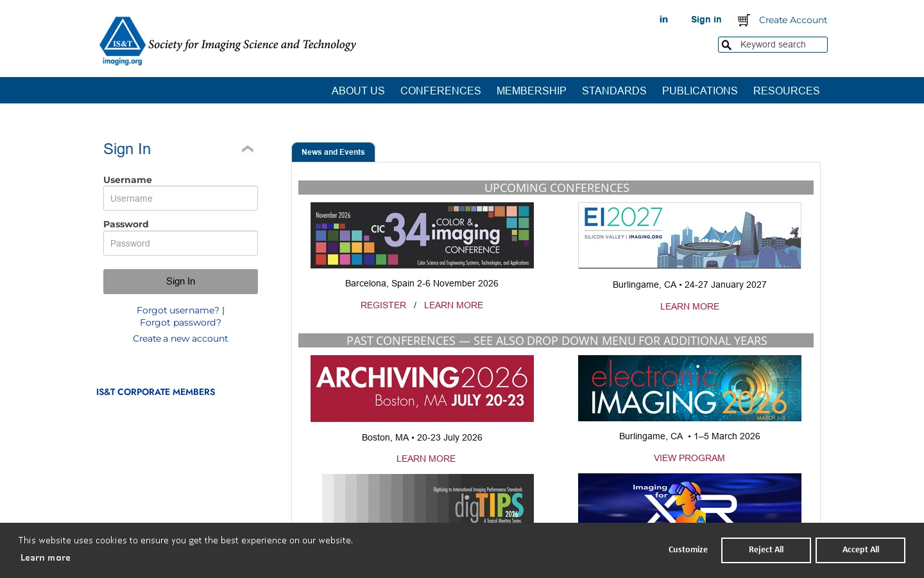Open the ABOUT US menu
This screenshot has width=924, height=578.
click(358, 91)
